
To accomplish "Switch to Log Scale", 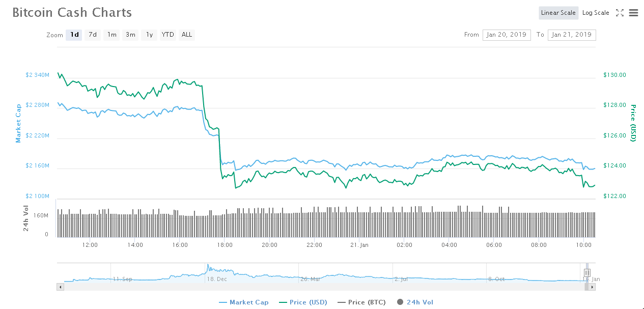I will [x=596, y=13].
